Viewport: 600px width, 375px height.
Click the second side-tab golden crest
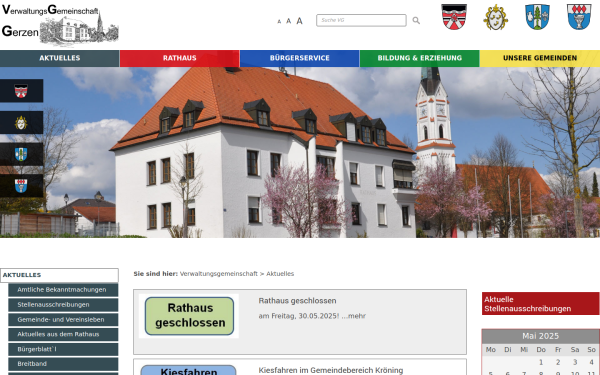[x=21, y=122]
